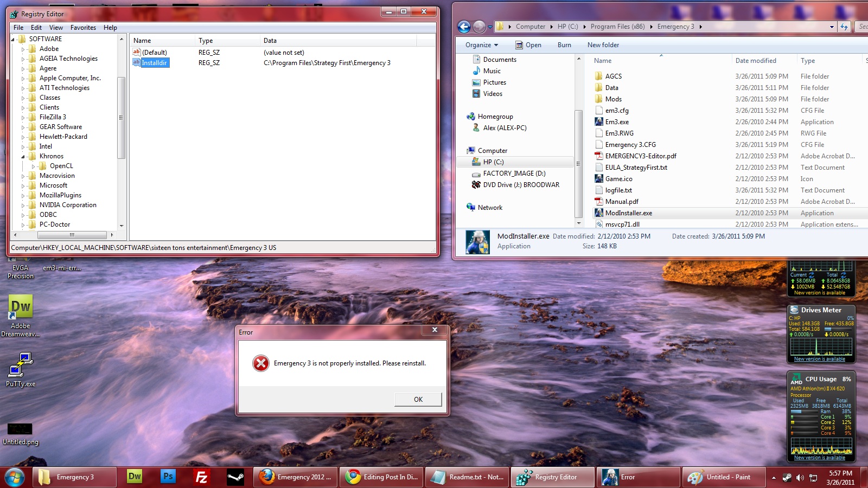Expand the Adobe registry key
868x488 pixels.
(x=23, y=49)
